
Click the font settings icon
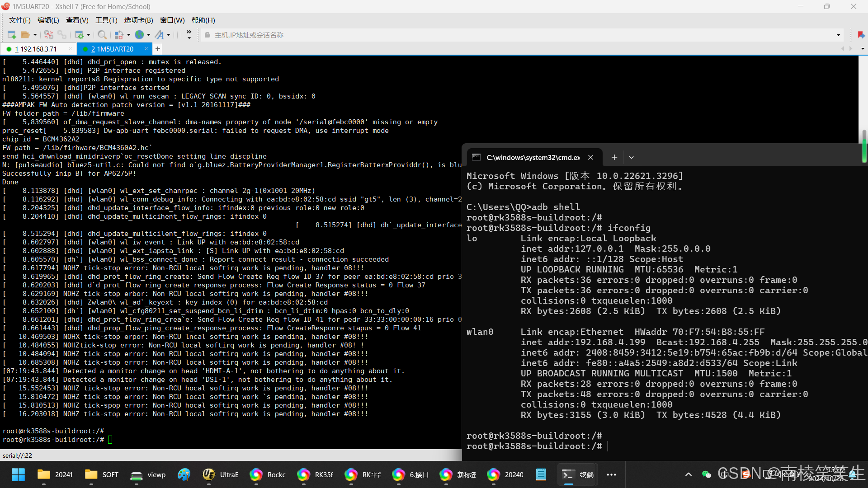159,35
